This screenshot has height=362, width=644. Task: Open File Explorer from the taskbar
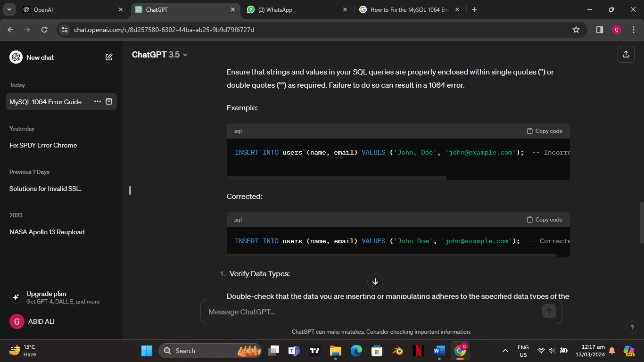(x=335, y=351)
